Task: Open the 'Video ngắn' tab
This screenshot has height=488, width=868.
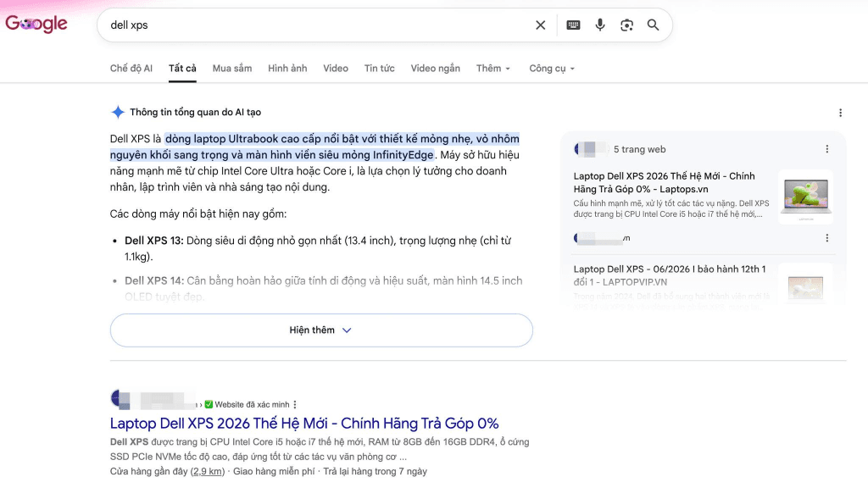Action: coord(435,69)
